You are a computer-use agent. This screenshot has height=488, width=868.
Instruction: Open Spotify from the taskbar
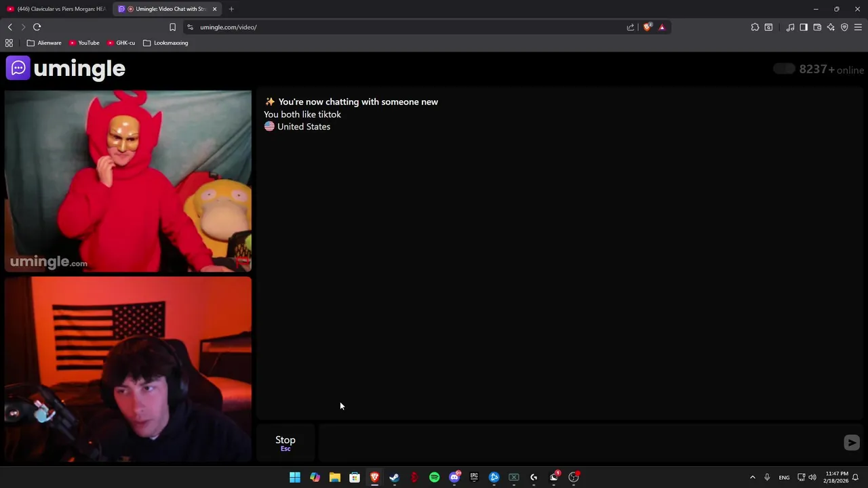click(x=434, y=477)
